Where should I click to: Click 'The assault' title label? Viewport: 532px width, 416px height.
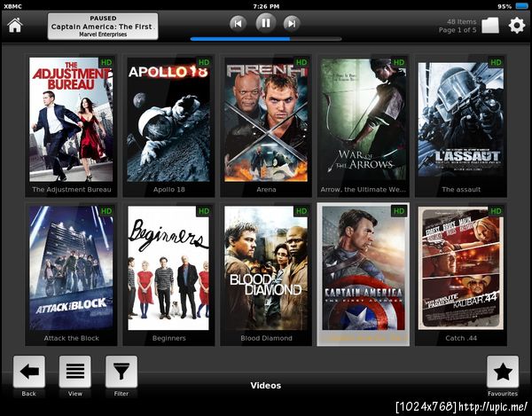461,189
